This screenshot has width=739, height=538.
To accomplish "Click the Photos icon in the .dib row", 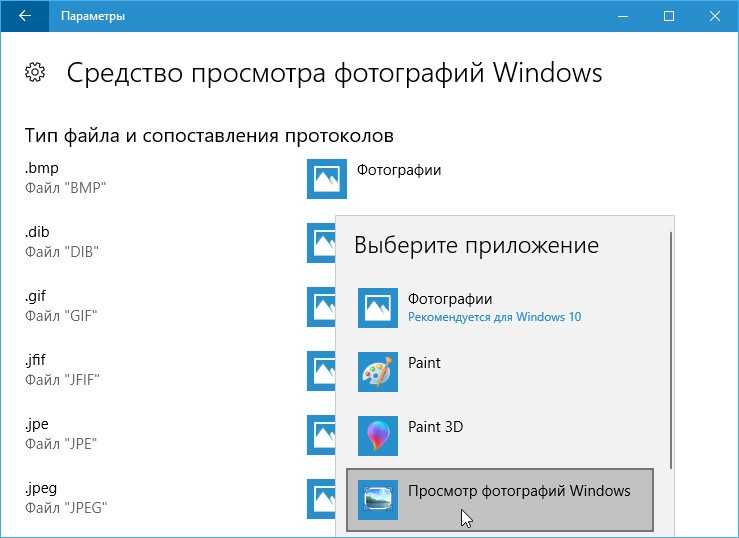I will tap(321, 243).
